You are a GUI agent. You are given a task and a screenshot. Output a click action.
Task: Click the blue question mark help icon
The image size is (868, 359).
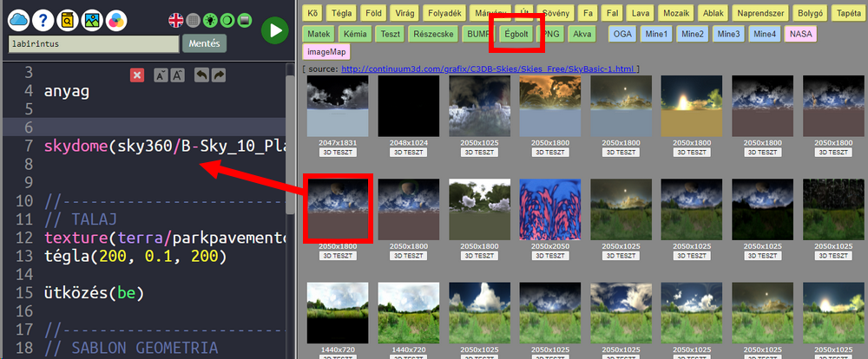tap(43, 19)
